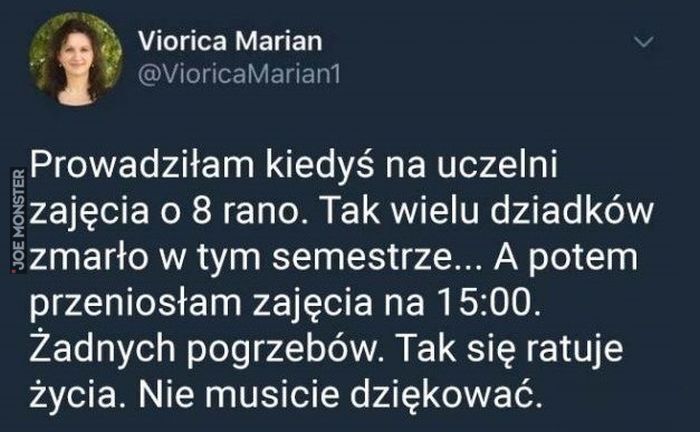Click the JOE MONSTER watermark logo

(x=18, y=220)
